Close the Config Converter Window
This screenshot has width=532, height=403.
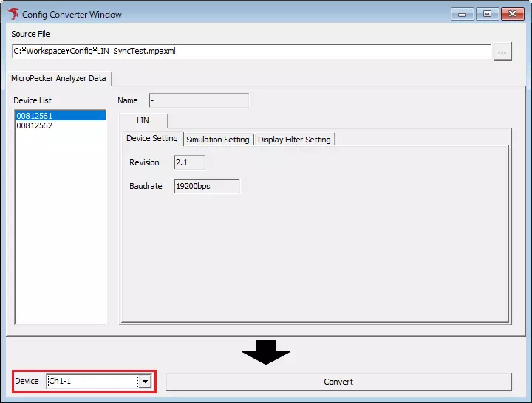tap(513, 14)
